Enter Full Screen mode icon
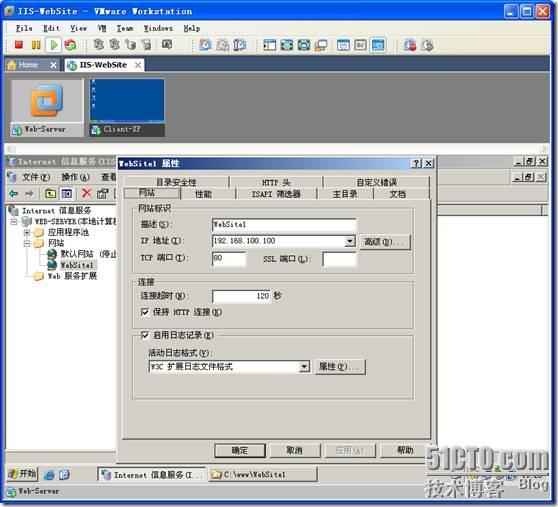 click(x=287, y=45)
